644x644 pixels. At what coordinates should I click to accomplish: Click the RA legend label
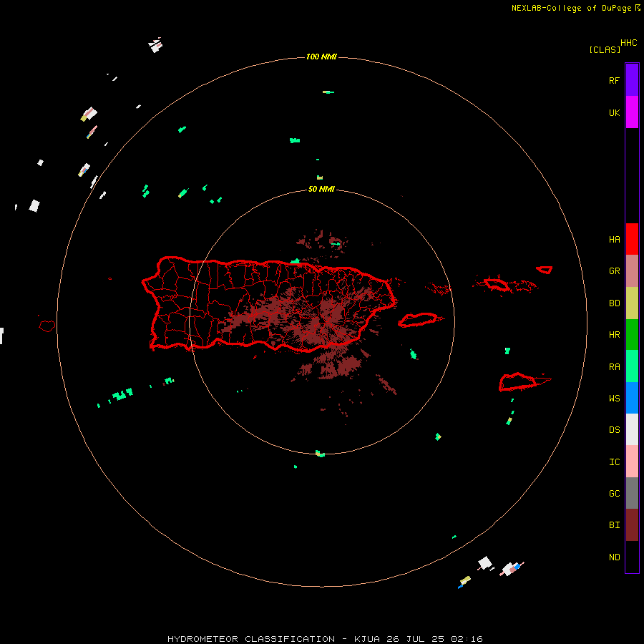click(x=614, y=367)
